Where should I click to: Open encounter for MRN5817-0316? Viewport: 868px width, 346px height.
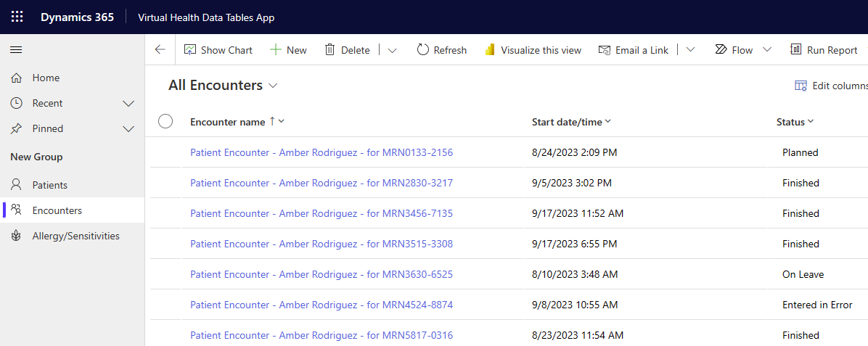tap(322, 335)
